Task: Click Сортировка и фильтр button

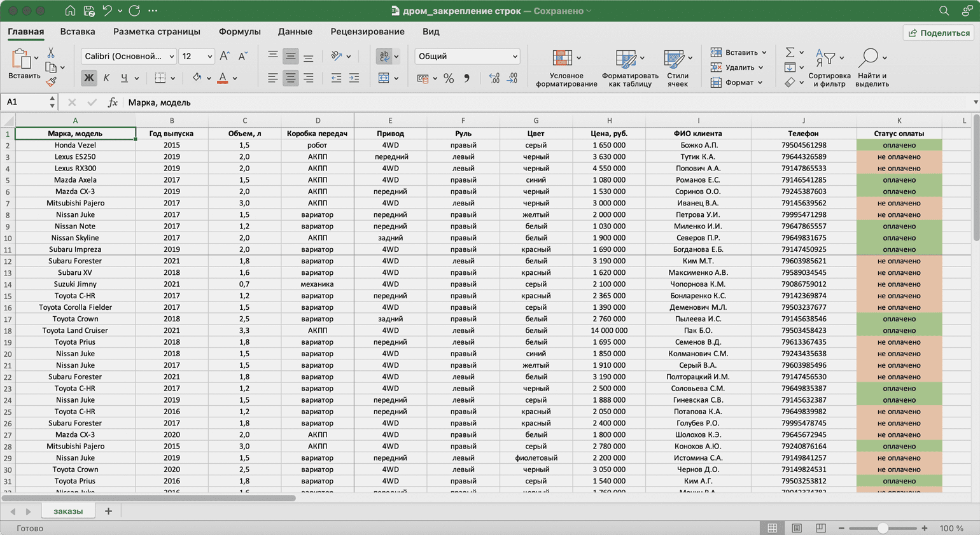Action: point(829,68)
